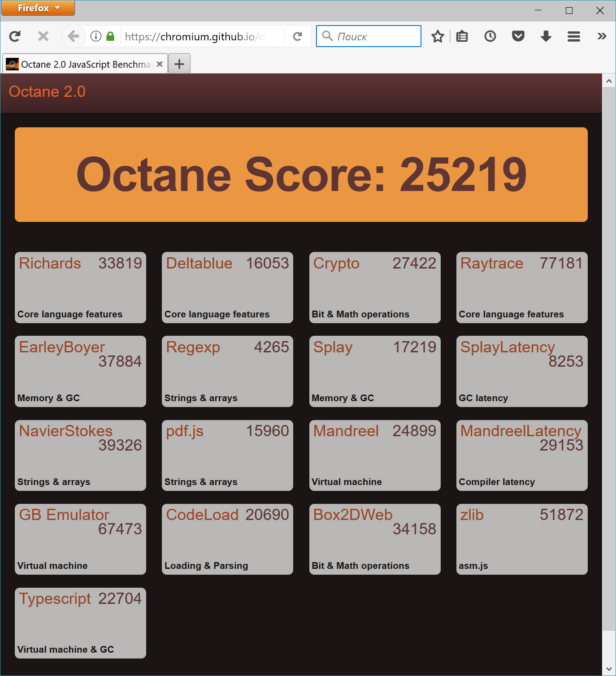Click the reload page icon in toolbar
This screenshot has height=676, width=616.
point(15,36)
